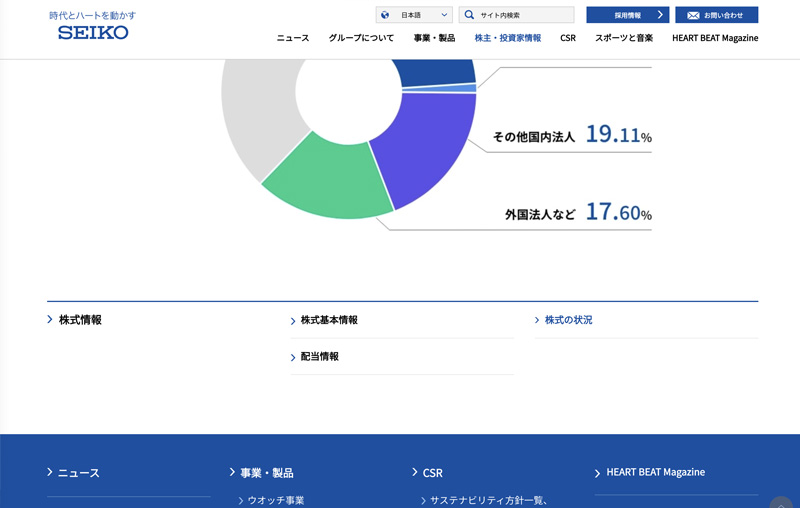Click the SEIKO logo

(x=93, y=32)
